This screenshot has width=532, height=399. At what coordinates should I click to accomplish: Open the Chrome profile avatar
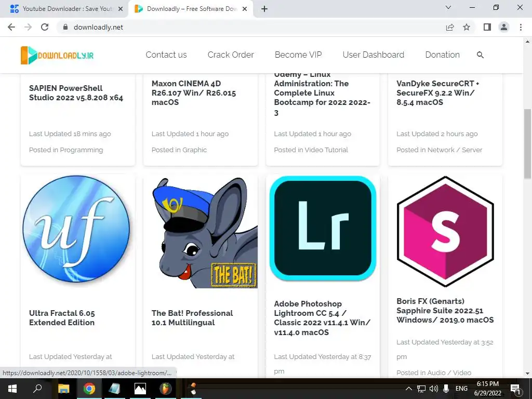pyautogui.click(x=504, y=27)
